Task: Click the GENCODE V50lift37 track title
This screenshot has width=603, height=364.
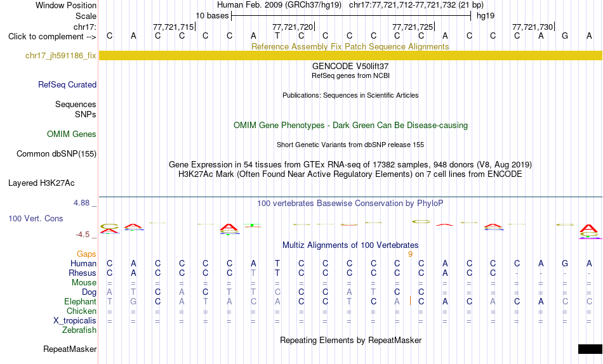Action: [350, 66]
